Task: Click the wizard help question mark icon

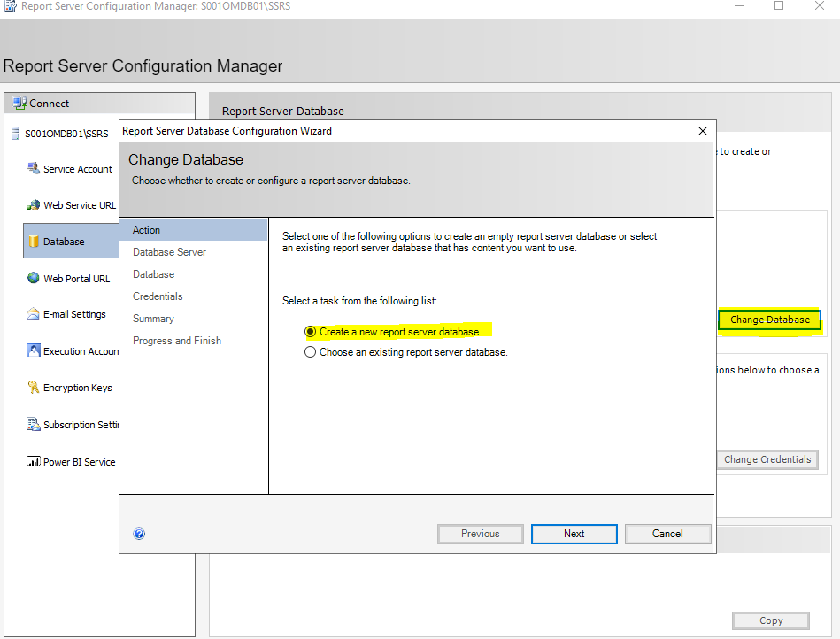Action: click(139, 534)
